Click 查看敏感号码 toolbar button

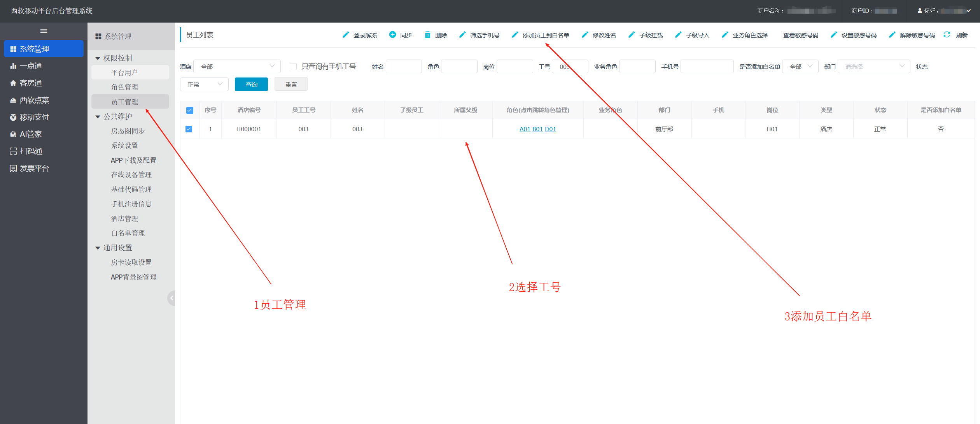(801, 35)
